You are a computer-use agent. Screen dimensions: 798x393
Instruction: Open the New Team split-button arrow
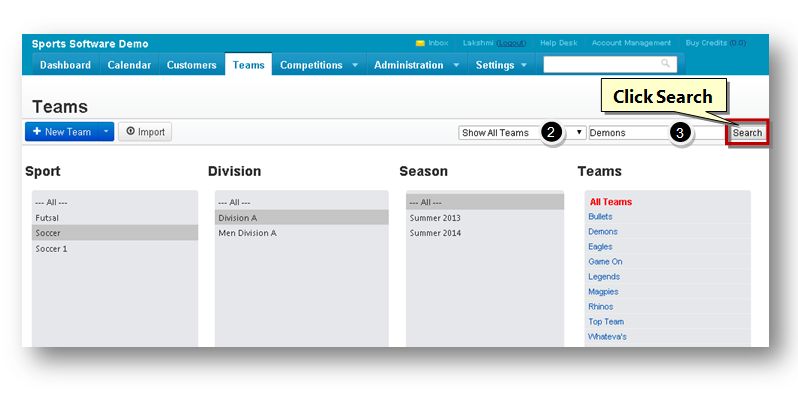(106, 132)
